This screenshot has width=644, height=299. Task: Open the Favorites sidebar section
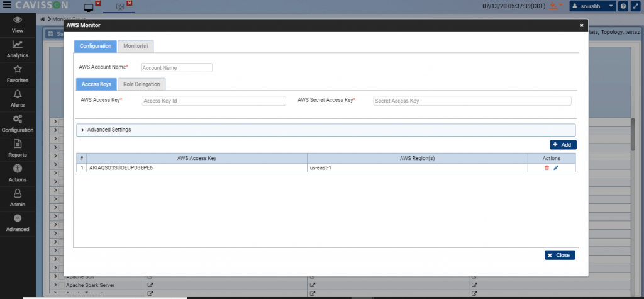(18, 74)
